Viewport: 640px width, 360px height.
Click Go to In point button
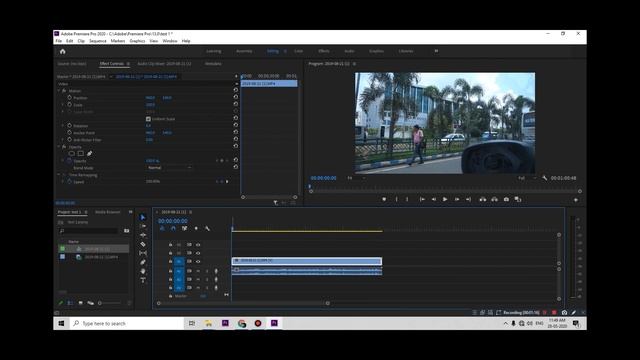pos(422,199)
